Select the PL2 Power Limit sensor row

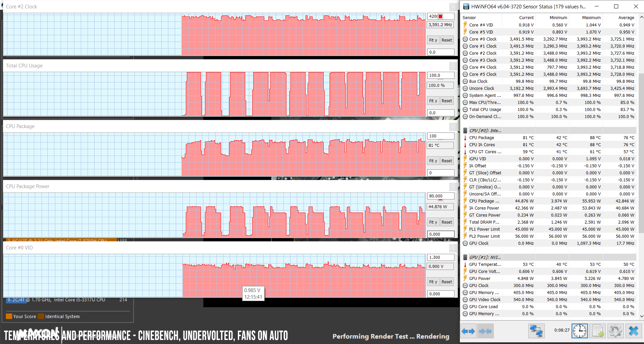[549, 236]
